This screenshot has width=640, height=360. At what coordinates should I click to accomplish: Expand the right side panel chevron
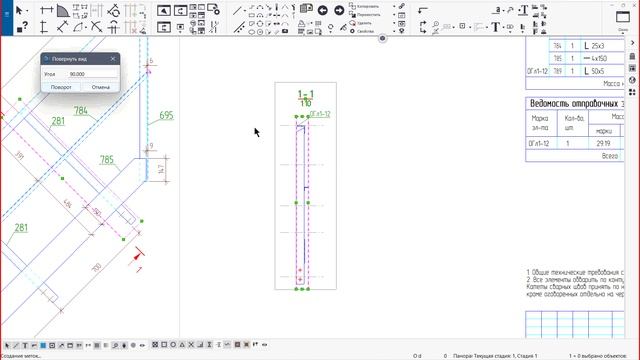(632, 43)
